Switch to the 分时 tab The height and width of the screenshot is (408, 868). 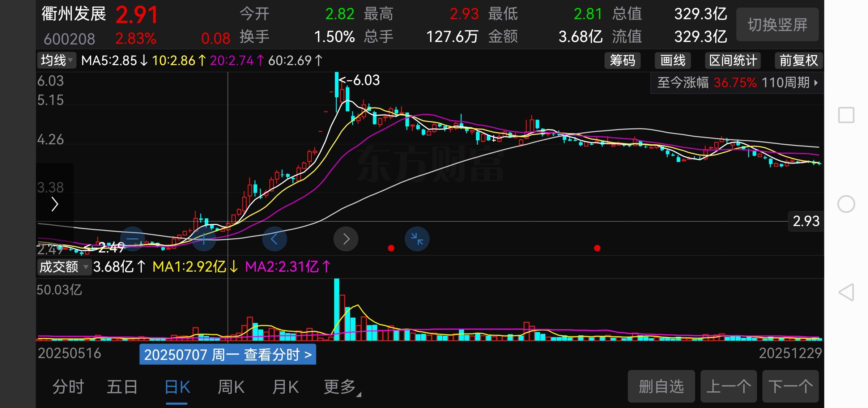pos(68,387)
